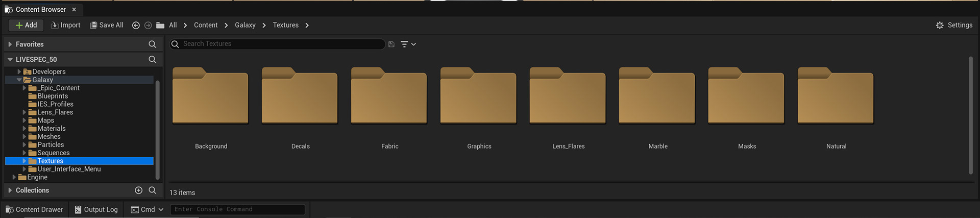Screen dimensions: 980x218
Task: Click Save All in the toolbar
Action: pyautogui.click(x=107, y=25)
